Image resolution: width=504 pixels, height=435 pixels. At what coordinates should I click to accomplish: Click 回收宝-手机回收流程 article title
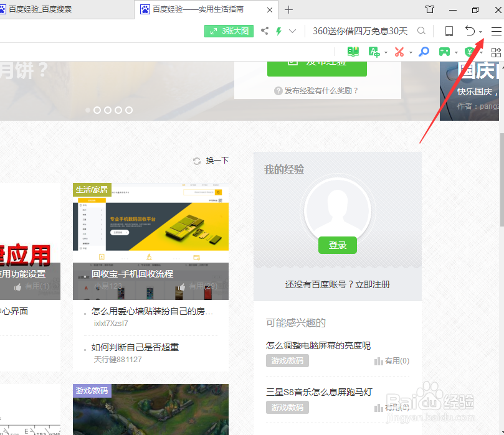coord(133,274)
